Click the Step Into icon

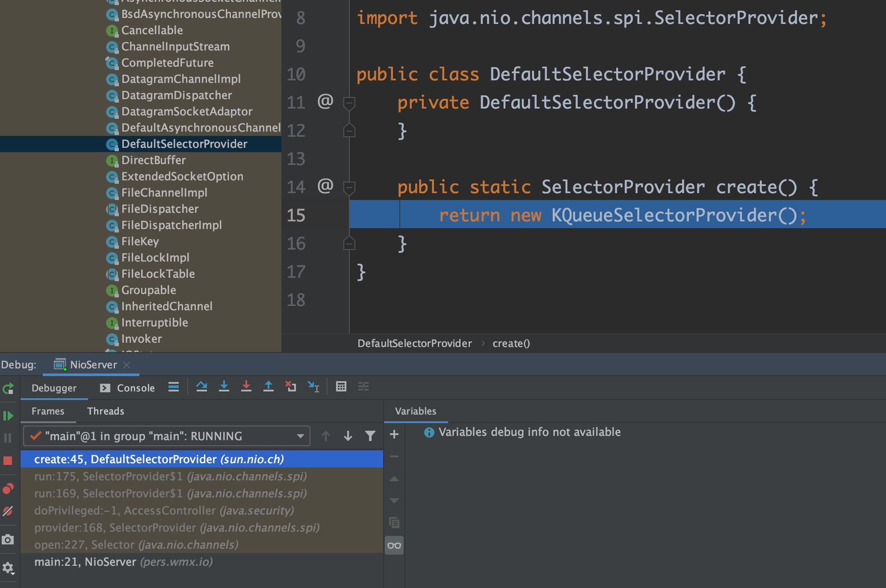tap(224, 387)
